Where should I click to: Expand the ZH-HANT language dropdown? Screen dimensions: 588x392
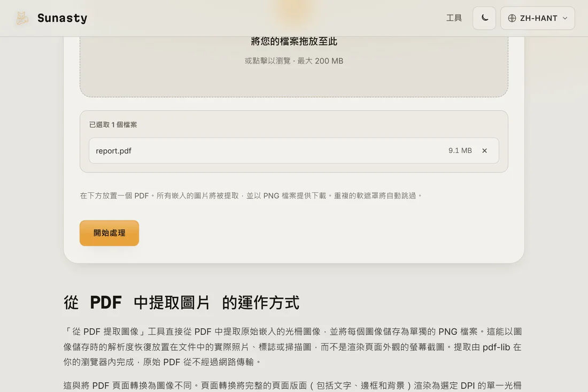pyautogui.click(x=537, y=18)
